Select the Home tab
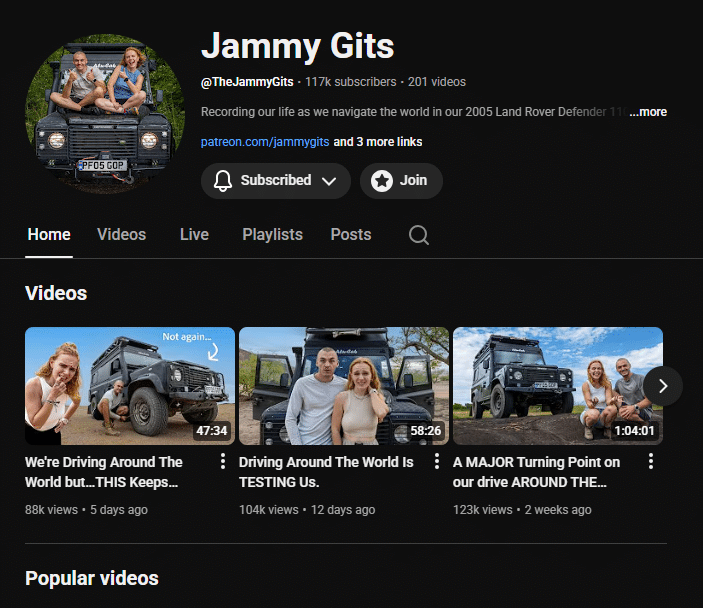The image size is (703, 608). (x=49, y=235)
